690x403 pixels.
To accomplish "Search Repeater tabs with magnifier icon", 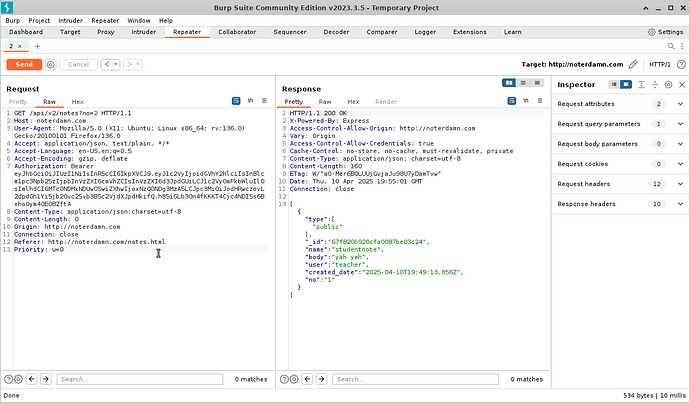I will [x=671, y=46].
